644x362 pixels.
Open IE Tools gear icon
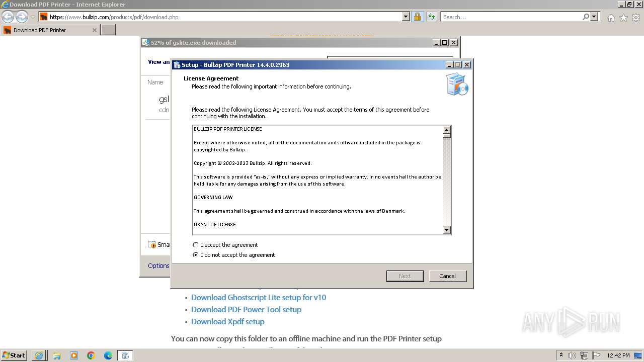636,18
